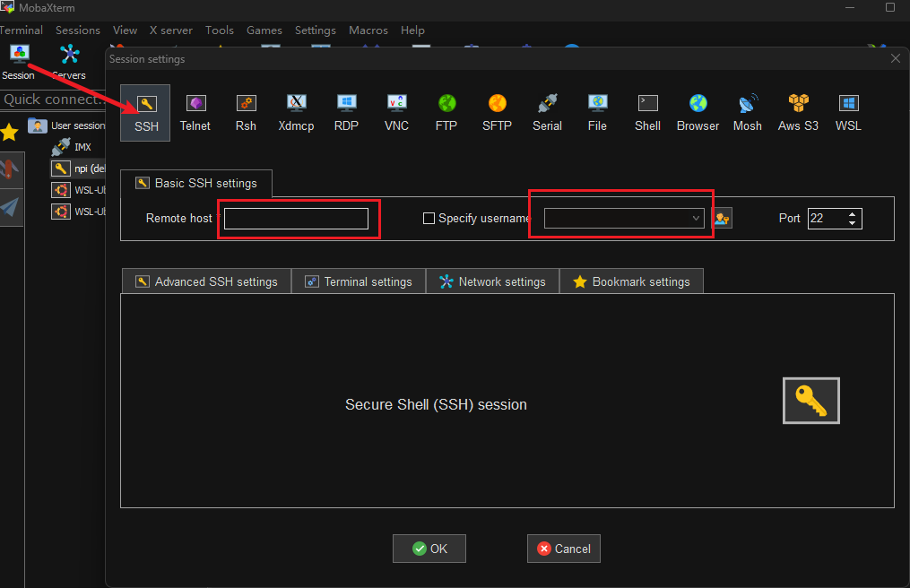Open the credentials manager user icon
This screenshot has height=588, width=910.
pos(722,218)
